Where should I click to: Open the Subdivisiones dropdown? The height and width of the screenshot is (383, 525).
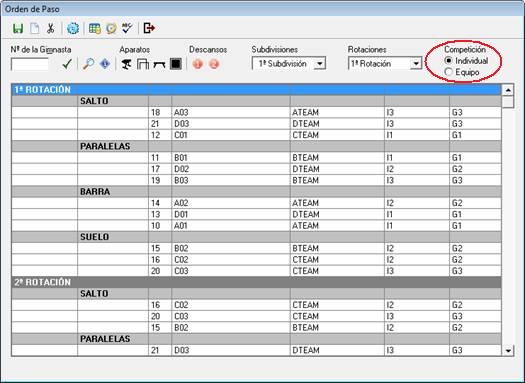pyautogui.click(x=319, y=64)
